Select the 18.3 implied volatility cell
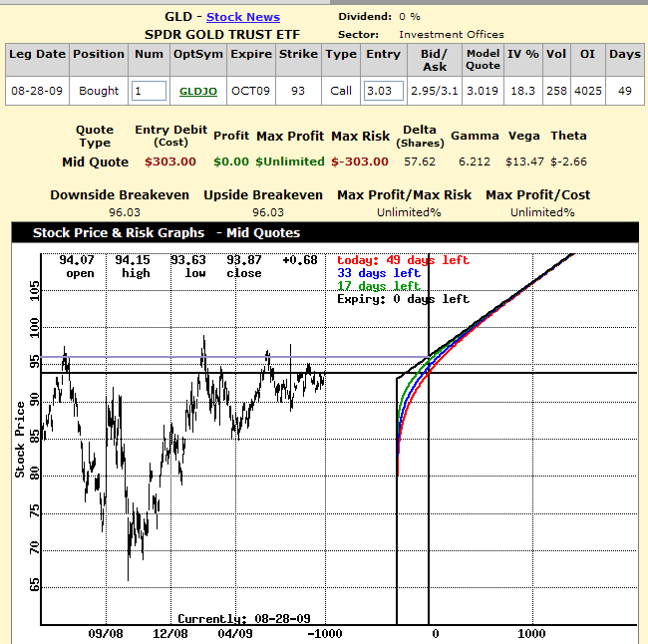Image resolution: width=648 pixels, height=644 pixels. click(522, 91)
